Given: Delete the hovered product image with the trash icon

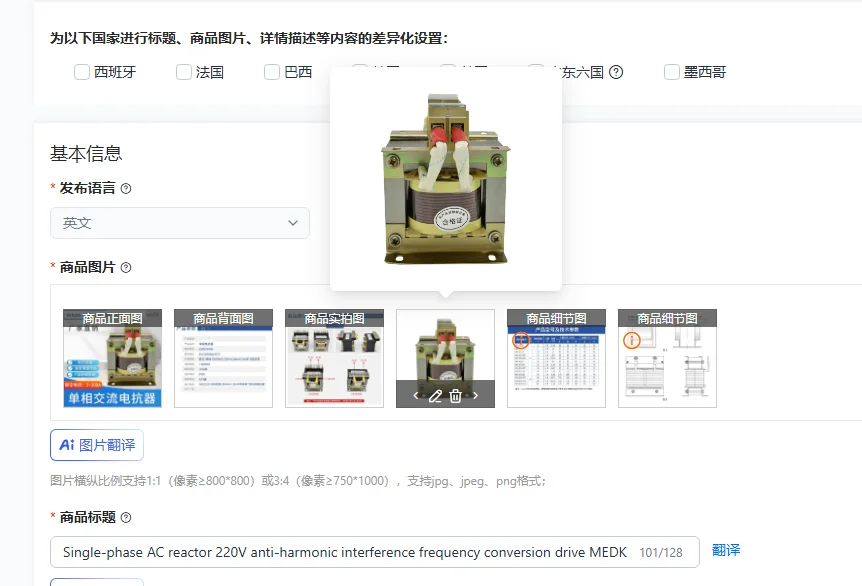Looking at the screenshot, I should [x=456, y=396].
